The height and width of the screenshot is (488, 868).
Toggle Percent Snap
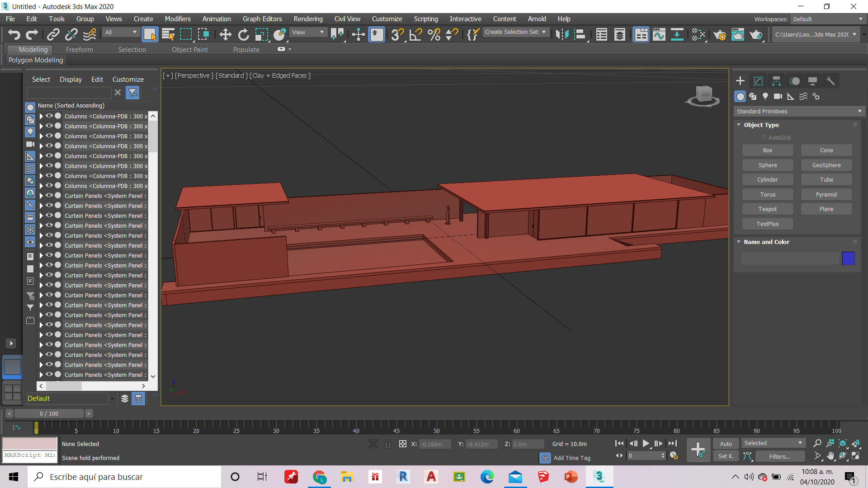tap(434, 34)
